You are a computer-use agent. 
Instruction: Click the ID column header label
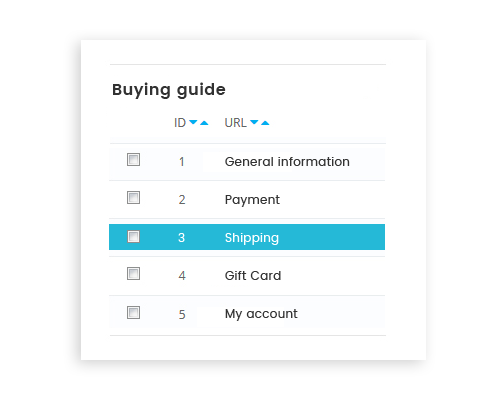(x=180, y=123)
